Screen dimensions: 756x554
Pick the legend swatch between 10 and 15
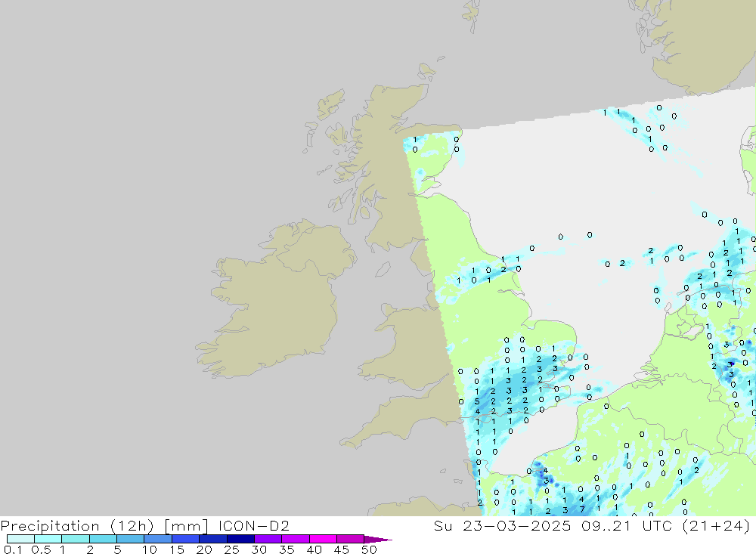[x=158, y=539]
